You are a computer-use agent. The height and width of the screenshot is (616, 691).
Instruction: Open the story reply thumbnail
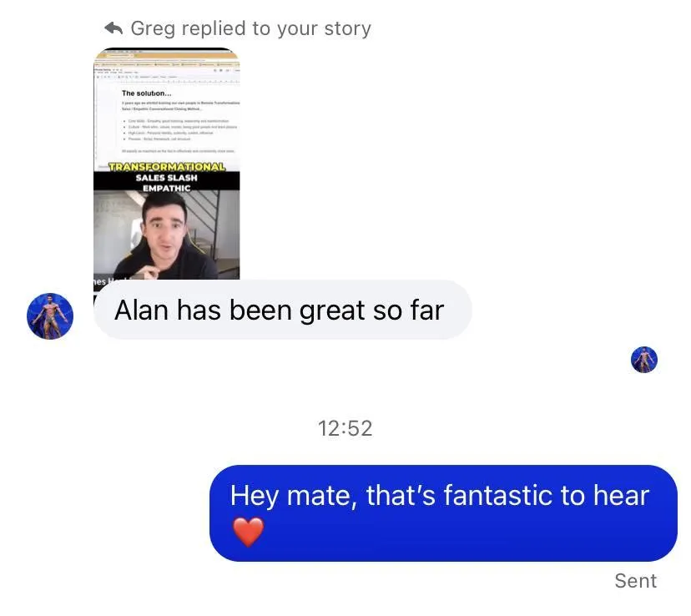tap(167, 164)
